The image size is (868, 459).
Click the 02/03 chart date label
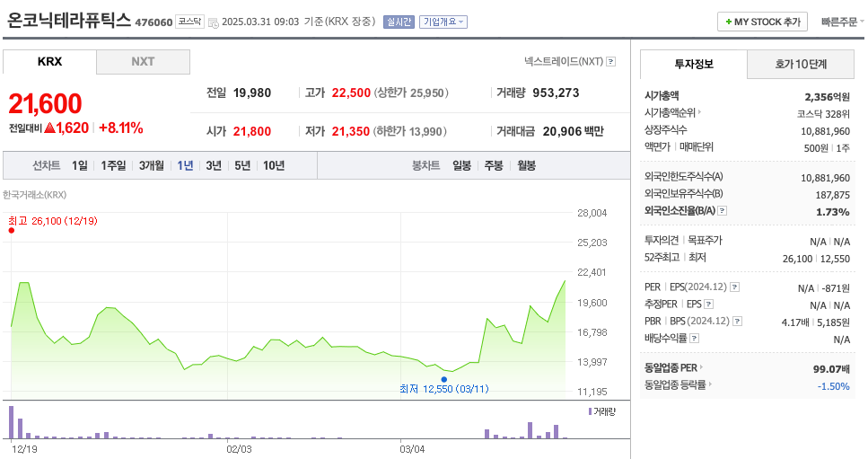click(239, 449)
